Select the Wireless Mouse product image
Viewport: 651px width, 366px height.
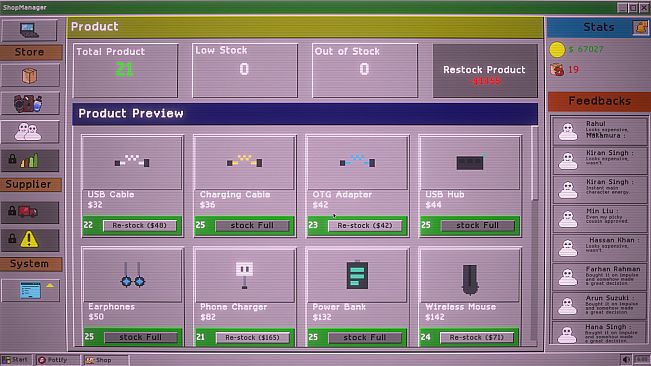tap(470, 275)
